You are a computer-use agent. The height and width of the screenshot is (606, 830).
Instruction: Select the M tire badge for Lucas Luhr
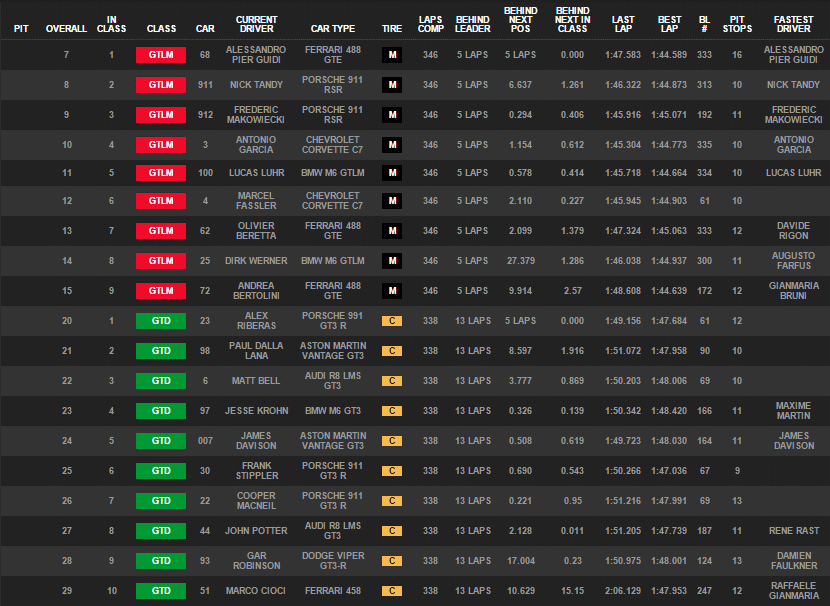coord(392,173)
